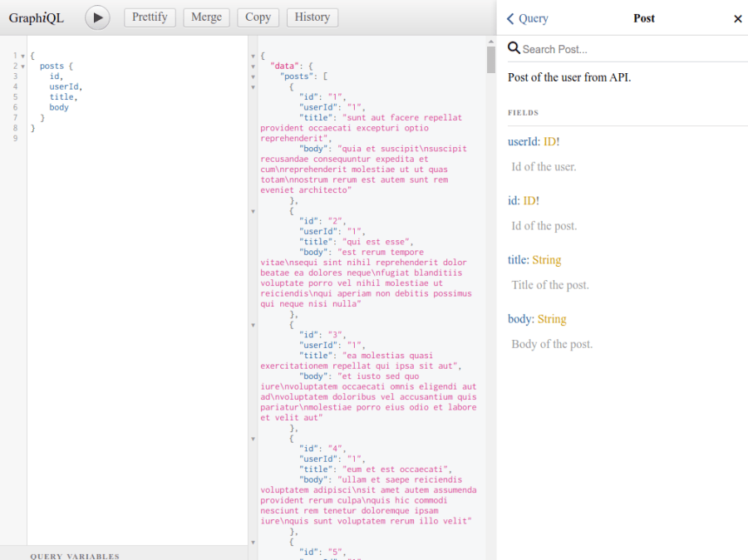748x560 pixels.
Task: Click the result pane vertical scrollbar thumb
Action: 491,60
